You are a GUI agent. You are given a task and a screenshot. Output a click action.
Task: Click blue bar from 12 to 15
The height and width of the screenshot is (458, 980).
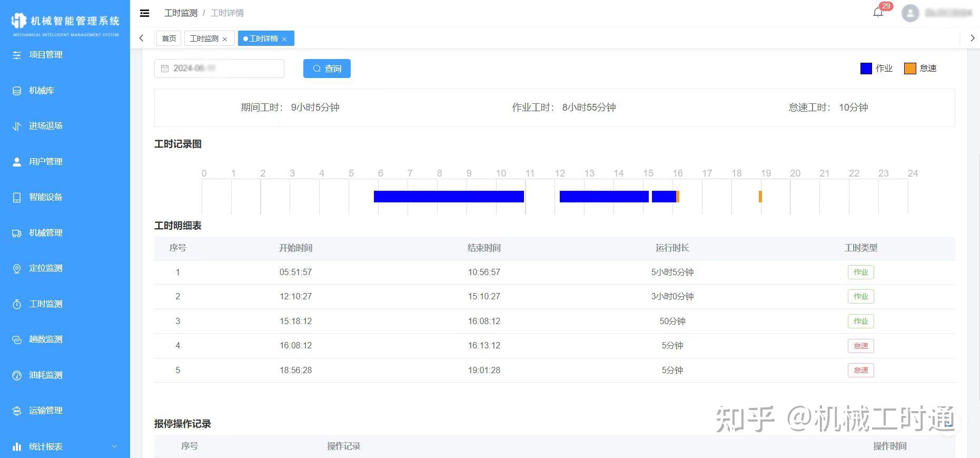coord(604,197)
